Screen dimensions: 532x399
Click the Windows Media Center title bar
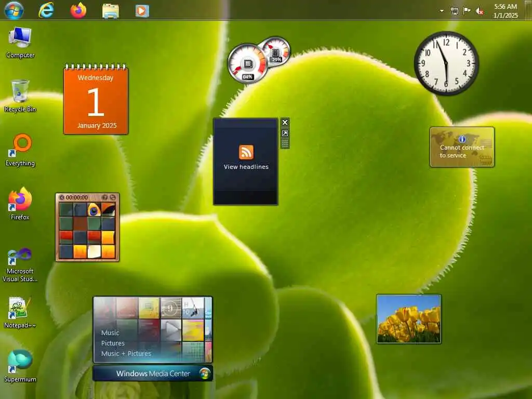click(x=153, y=373)
